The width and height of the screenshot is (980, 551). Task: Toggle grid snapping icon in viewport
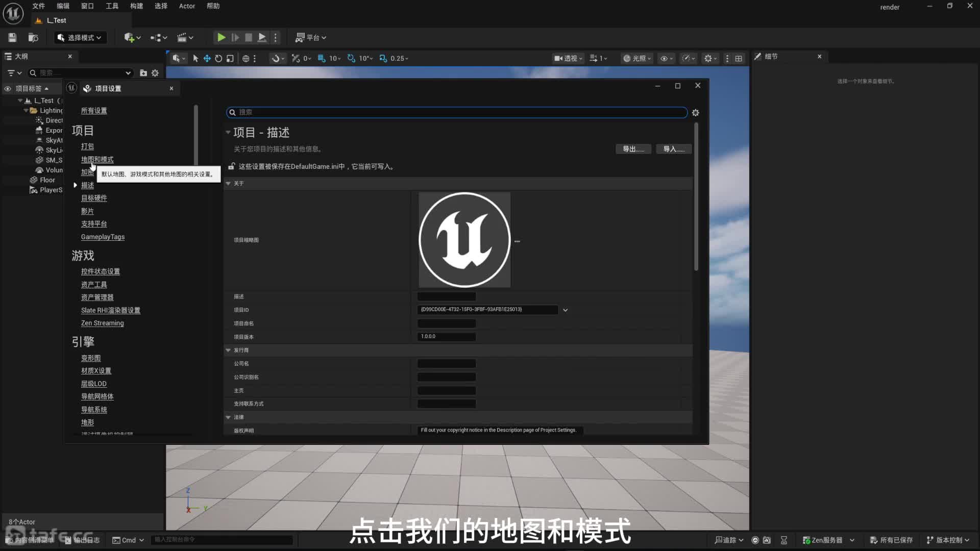(322, 58)
